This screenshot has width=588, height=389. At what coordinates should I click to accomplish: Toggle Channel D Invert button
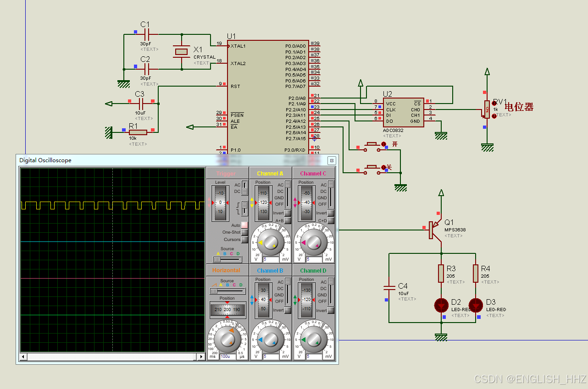[x=331, y=310]
